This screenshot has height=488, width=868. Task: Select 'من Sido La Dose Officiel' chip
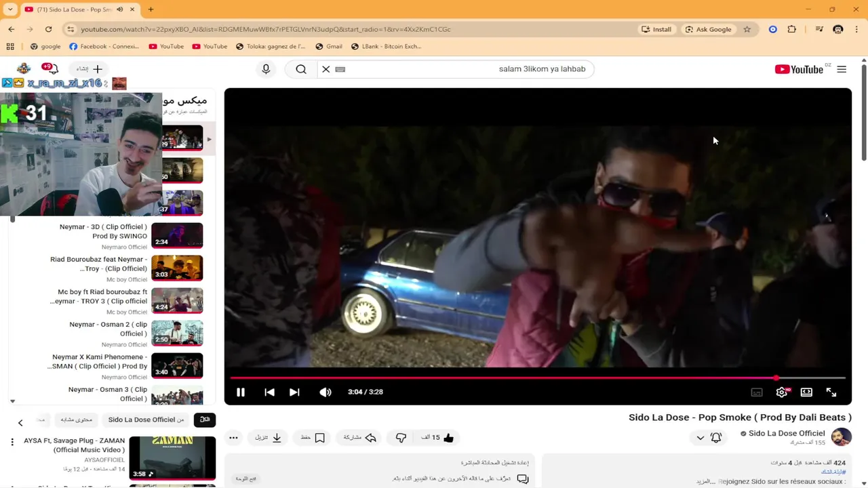[146, 420]
